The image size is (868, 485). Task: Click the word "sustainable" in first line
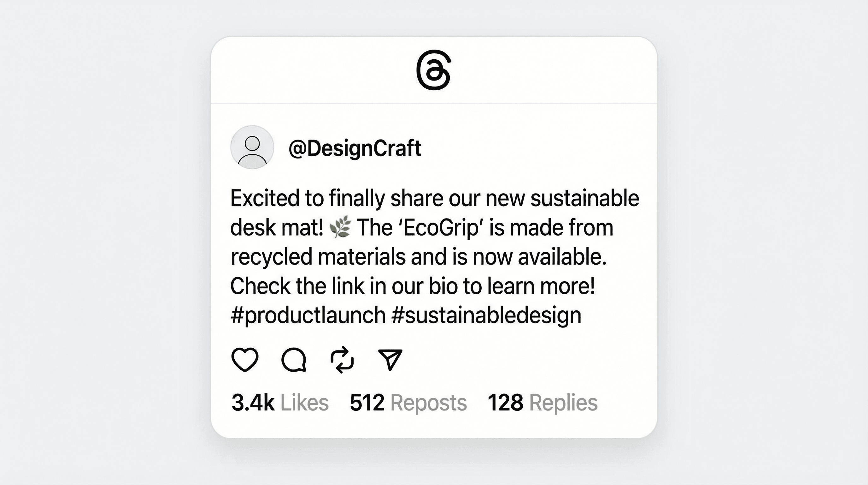[x=585, y=198]
